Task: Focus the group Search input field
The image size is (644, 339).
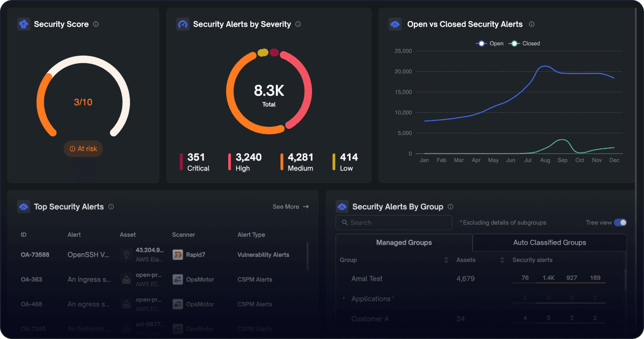Action: 394,223
